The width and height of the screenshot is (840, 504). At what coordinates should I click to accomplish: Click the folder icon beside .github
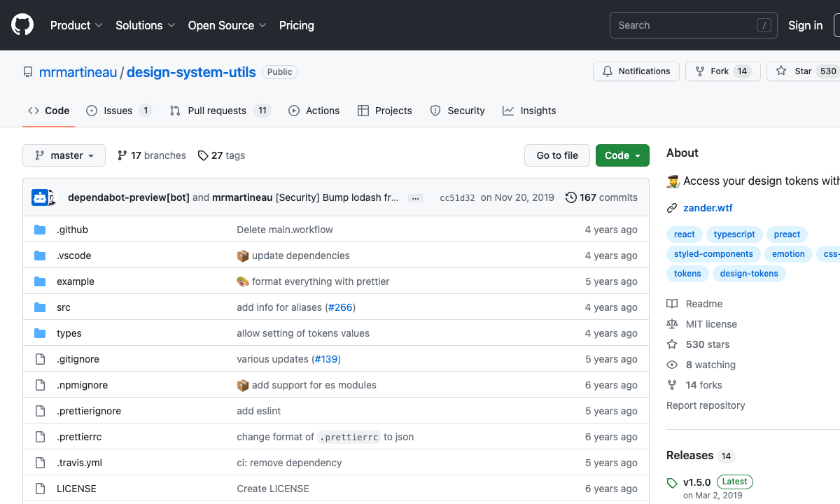pyautogui.click(x=40, y=230)
